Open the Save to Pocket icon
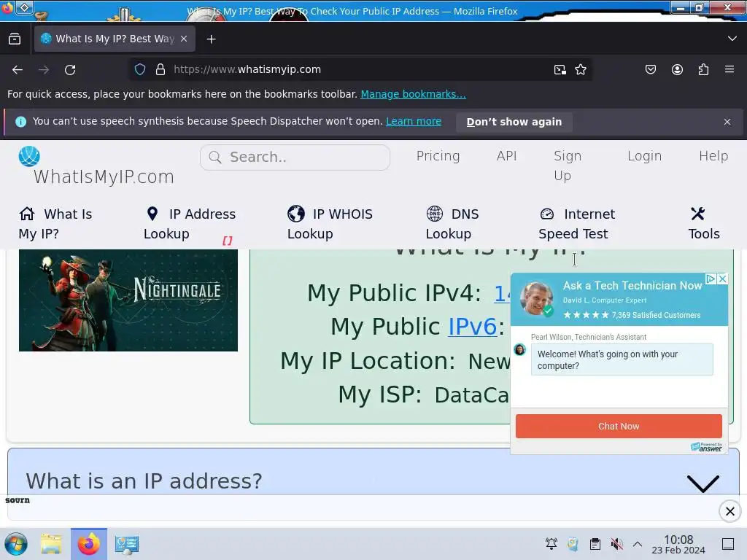Viewport: 747px width, 560px height. tap(650, 69)
